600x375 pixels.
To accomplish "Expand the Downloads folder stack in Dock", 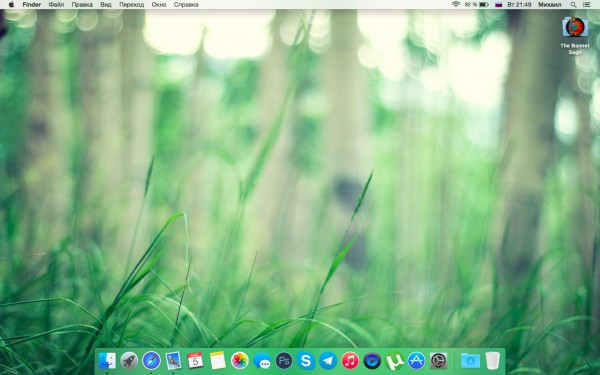I will point(470,361).
